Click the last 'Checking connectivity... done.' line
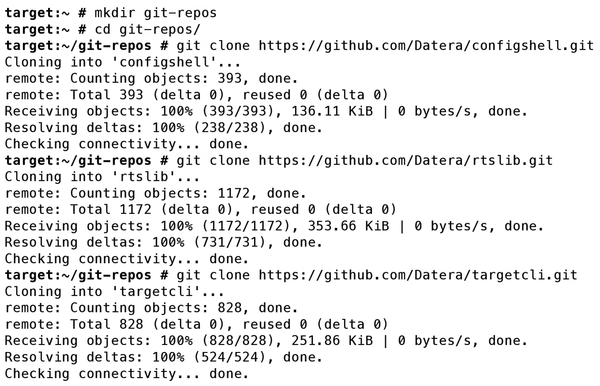This screenshot has height=386, width=600. tap(127, 374)
